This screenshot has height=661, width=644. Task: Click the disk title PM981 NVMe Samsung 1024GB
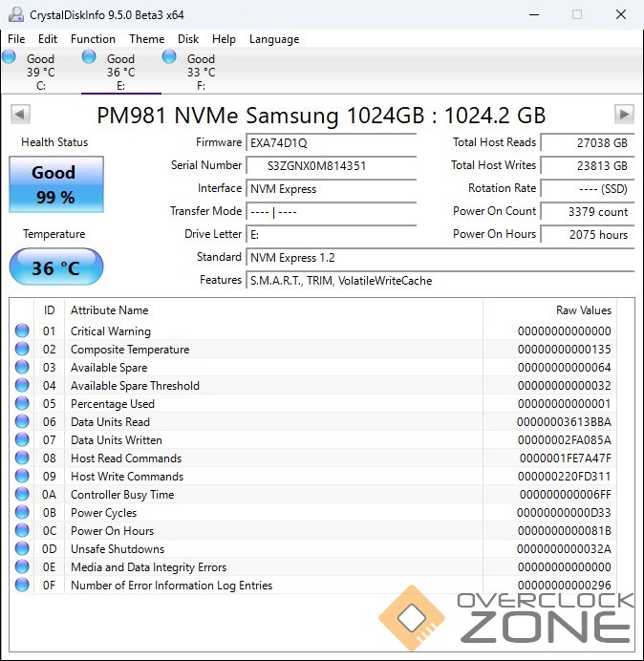(x=321, y=115)
